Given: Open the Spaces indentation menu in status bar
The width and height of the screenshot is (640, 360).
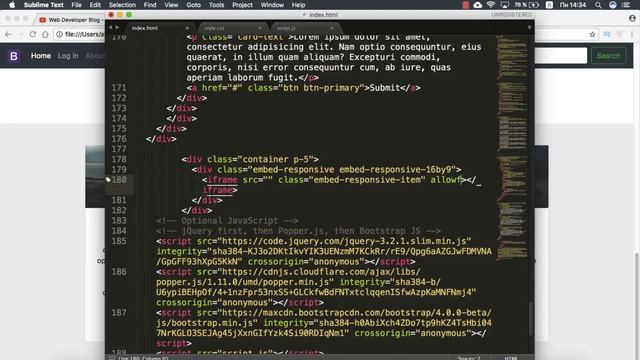Looking at the screenshot, I should [469, 358].
